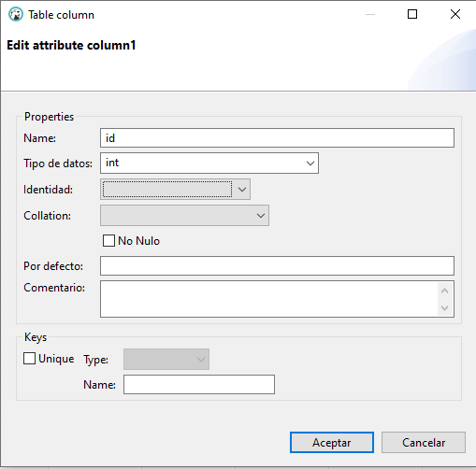Click the Name field containing id
The width and height of the screenshot is (476, 469).
[277, 138]
